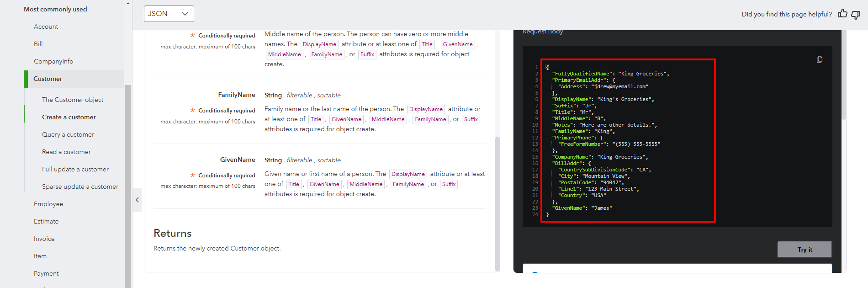868x288 pixels.
Task: Go to Query a customer section
Action: click(68, 134)
